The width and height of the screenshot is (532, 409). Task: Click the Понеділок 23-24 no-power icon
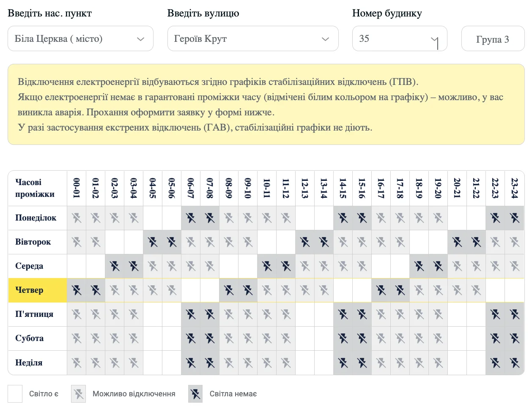point(514,218)
